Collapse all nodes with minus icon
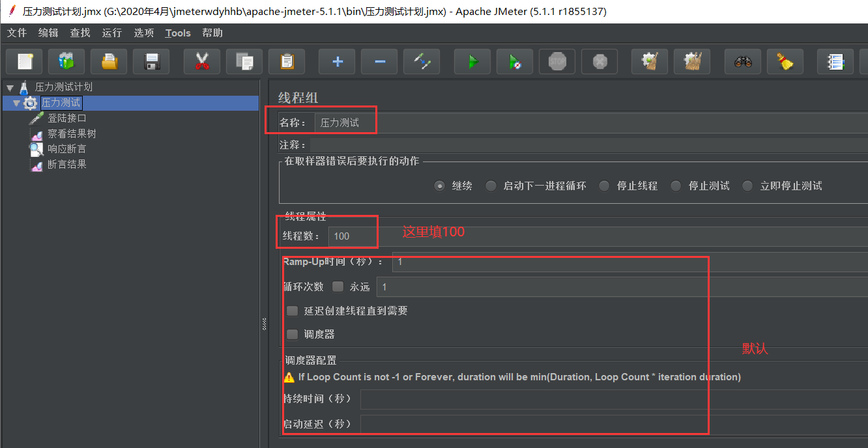Viewport: 868px width, 448px height. 379,62
